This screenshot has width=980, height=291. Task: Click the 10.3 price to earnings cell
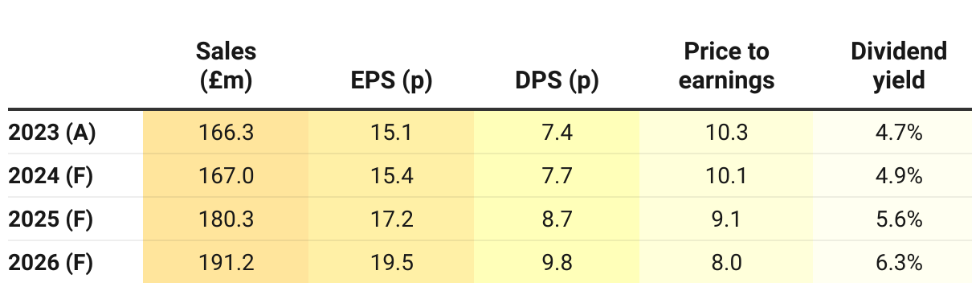tap(726, 133)
